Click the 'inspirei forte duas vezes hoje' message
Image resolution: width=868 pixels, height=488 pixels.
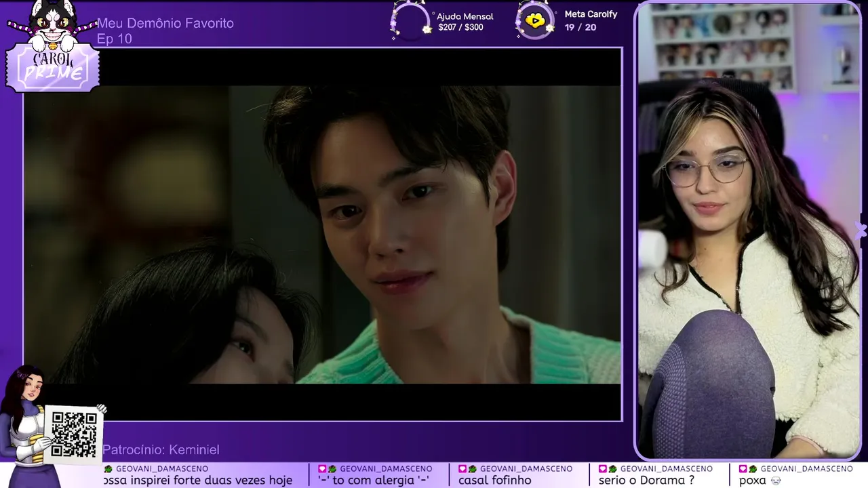point(197,481)
